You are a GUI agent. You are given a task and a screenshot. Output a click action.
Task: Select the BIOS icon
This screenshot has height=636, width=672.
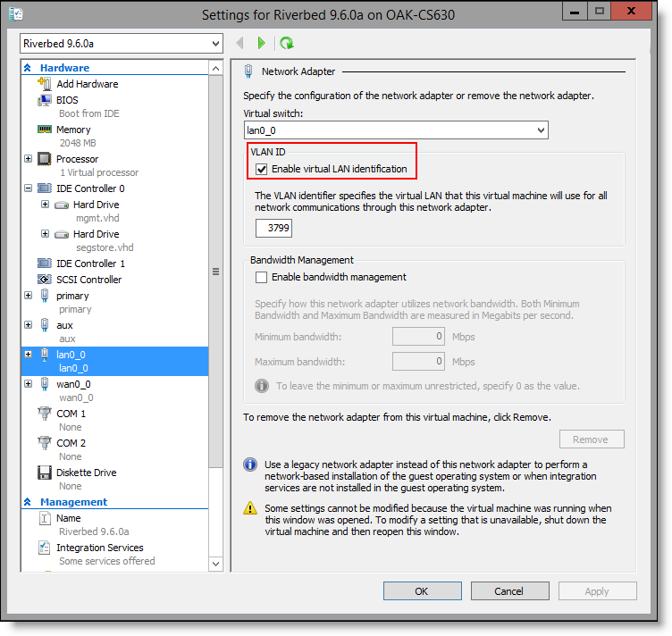click(44, 100)
